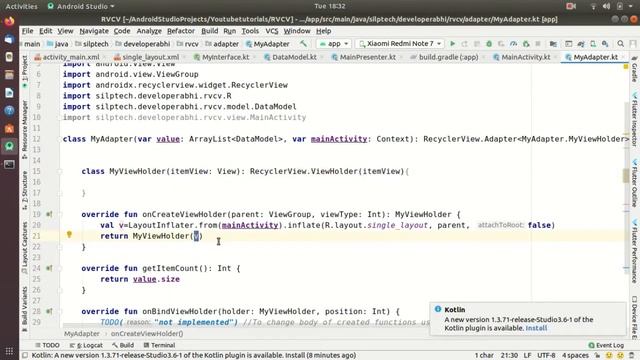Open the Xiaomi Redmi Note 7 device dropdown

pyautogui.click(x=400, y=44)
